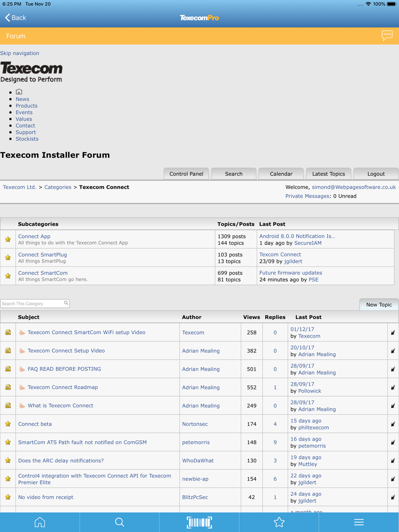
Task: Follow the Private Messages link
Action: [307, 196]
